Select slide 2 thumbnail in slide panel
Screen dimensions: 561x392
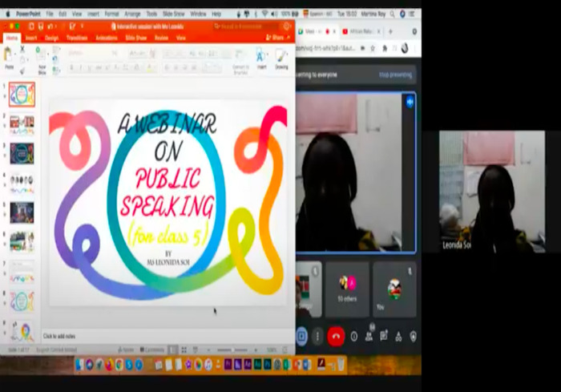[22, 124]
